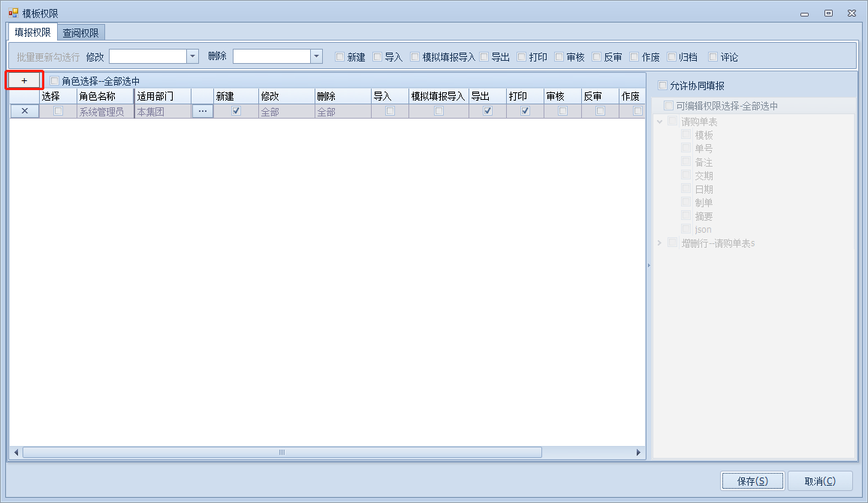The height and width of the screenshot is (503, 868).
Task: Click the left arrow of horizontal scrollbar
Action: click(16, 453)
